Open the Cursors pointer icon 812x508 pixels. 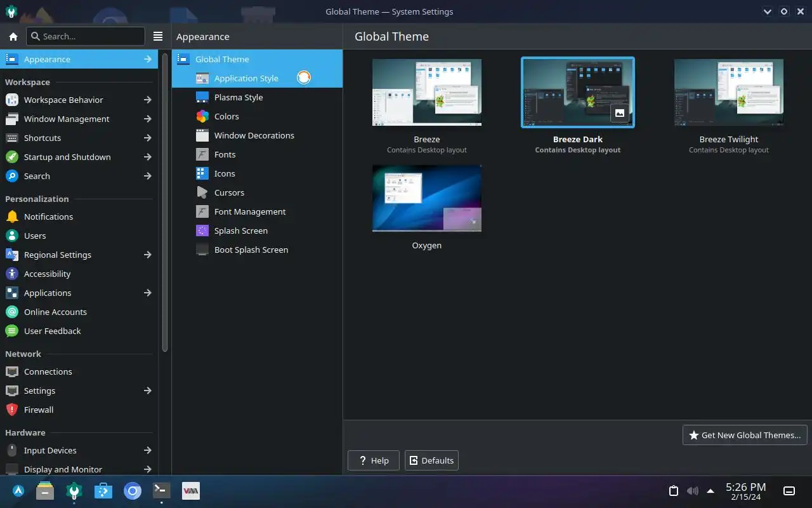point(202,192)
